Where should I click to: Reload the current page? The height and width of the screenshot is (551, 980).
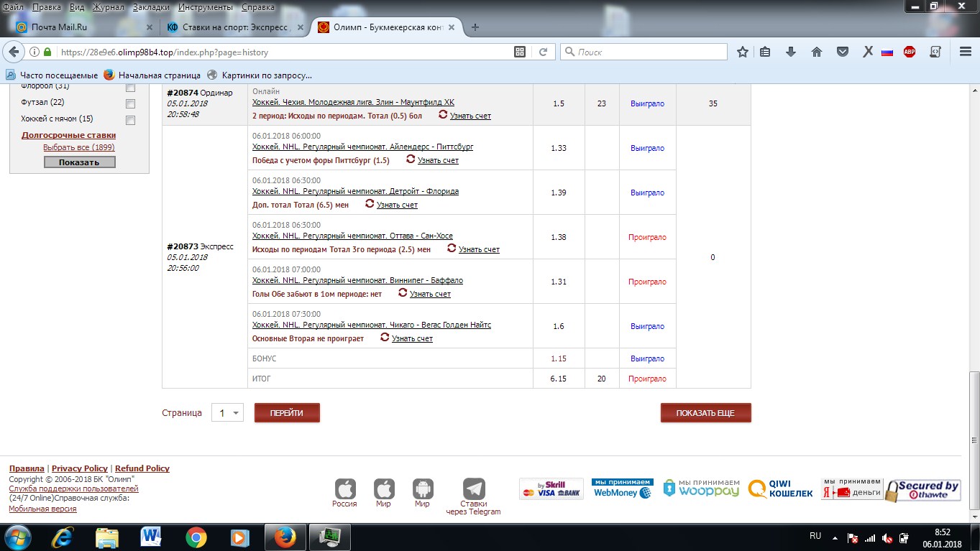[x=543, y=52]
